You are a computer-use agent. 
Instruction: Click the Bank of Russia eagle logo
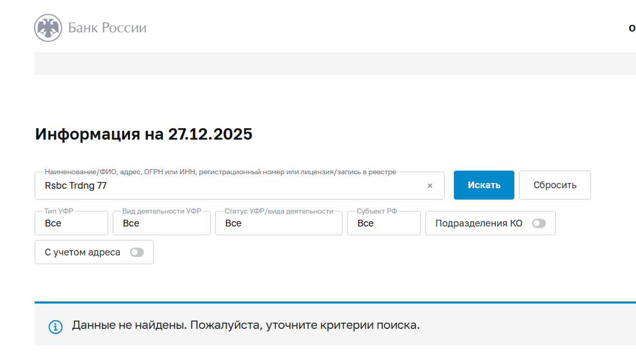[x=48, y=28]
